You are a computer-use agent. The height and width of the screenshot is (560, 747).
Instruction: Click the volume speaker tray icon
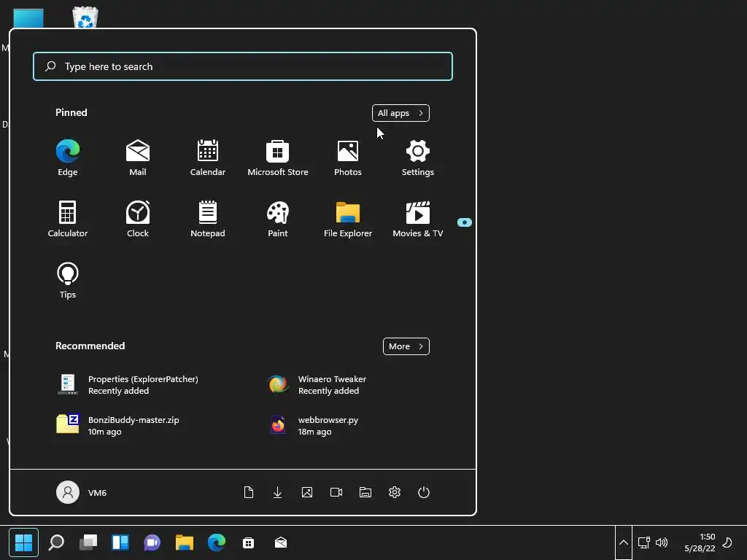(662, 542)
